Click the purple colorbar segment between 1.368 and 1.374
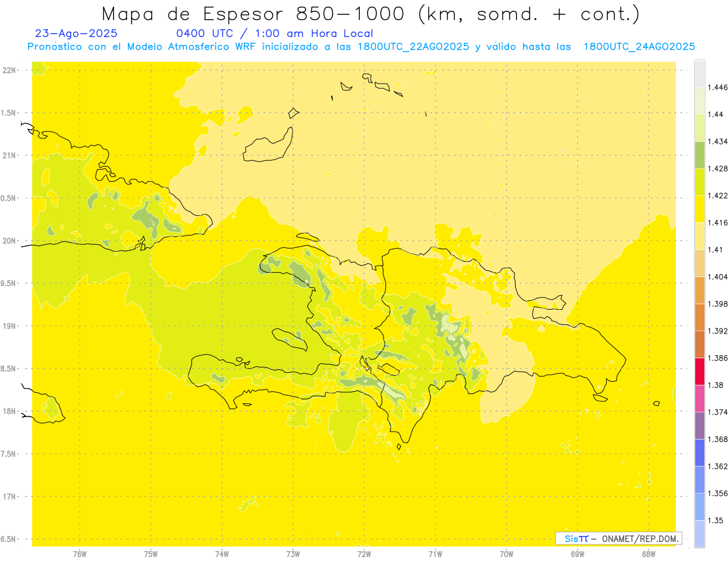728x562 pixels. point(699,426)
